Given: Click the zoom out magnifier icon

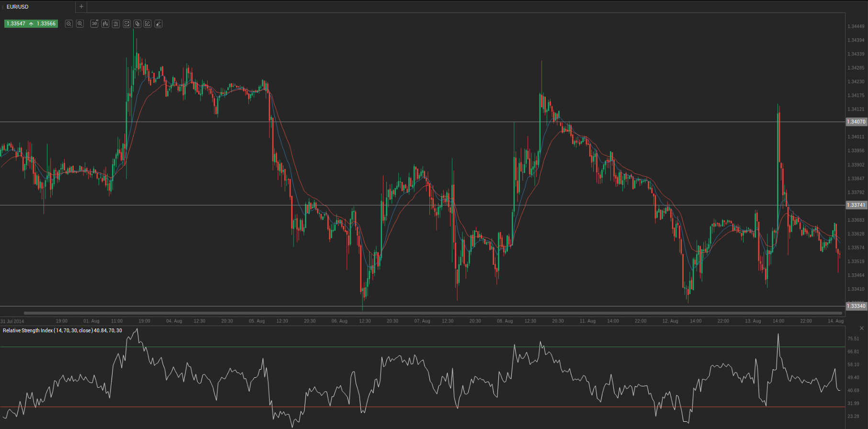Looking at the screenshot, I should tap(69, 24).
